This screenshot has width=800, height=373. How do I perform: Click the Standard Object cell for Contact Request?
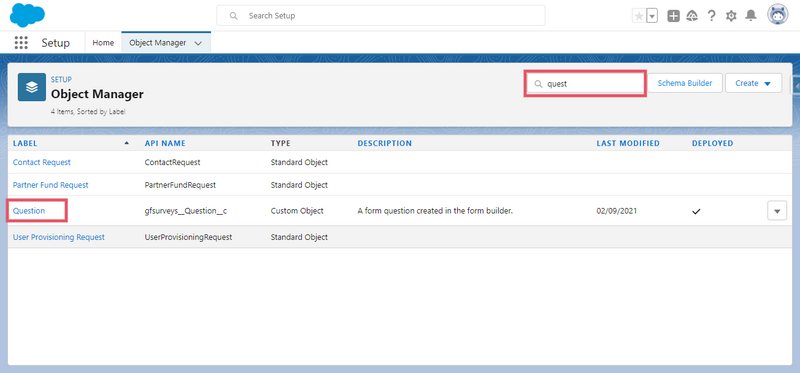coord(299,162)
